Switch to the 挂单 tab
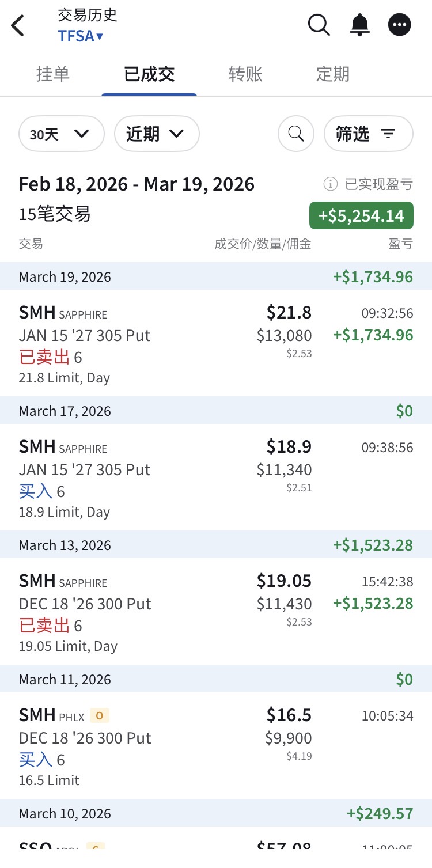The width and height of the screenshot is (432, 868). (52, 74)
